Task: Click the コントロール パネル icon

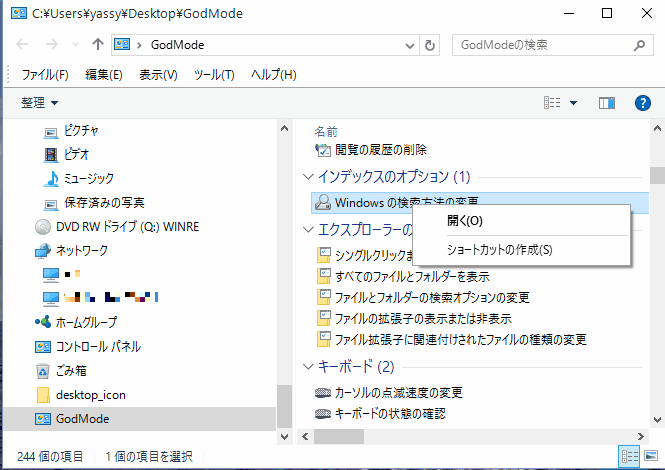Action: (43, 347)
